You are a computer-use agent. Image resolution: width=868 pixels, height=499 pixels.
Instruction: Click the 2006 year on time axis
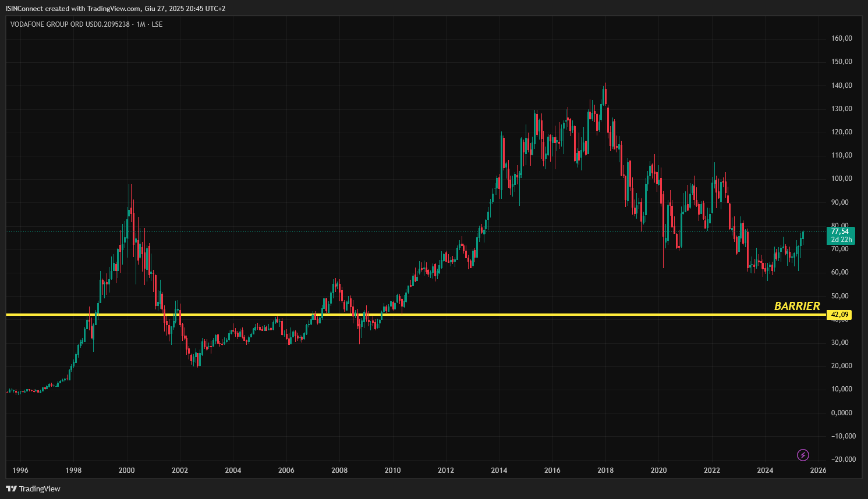click(286, 471)
